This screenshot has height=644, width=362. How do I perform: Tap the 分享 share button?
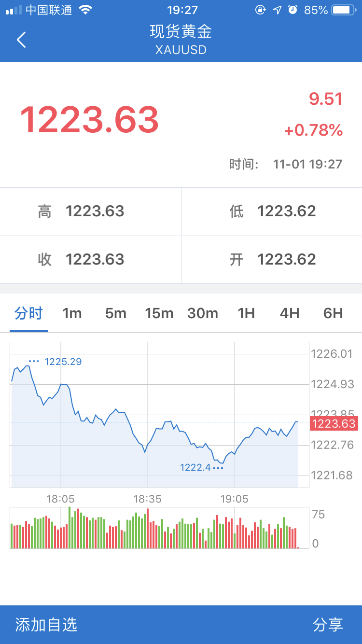coord(328,625)
